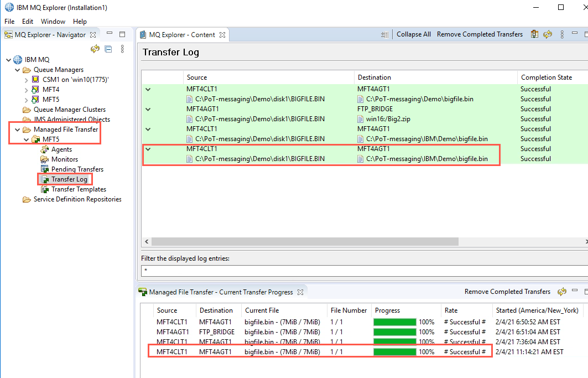Image resolution: width=588 pixels, height=378 pixels.
Task: Click the configure columns icon in Content toolbar
Action: click(534, 34)
